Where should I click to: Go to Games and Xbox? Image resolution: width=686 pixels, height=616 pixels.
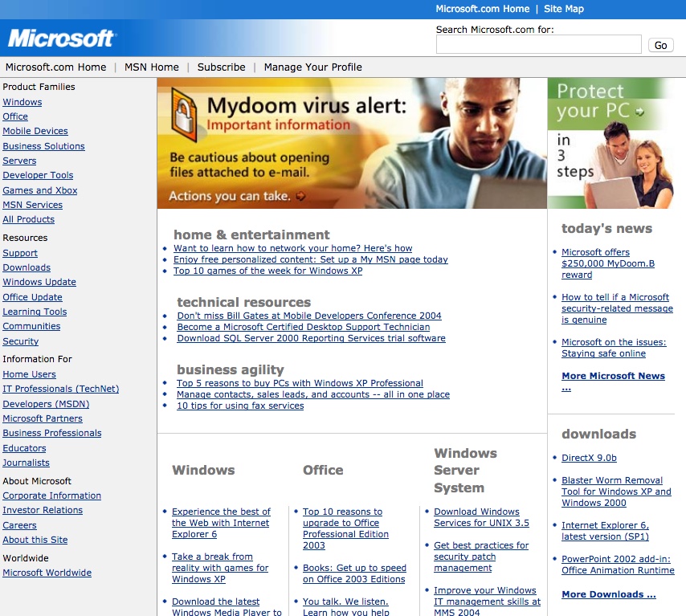point(40,190)
